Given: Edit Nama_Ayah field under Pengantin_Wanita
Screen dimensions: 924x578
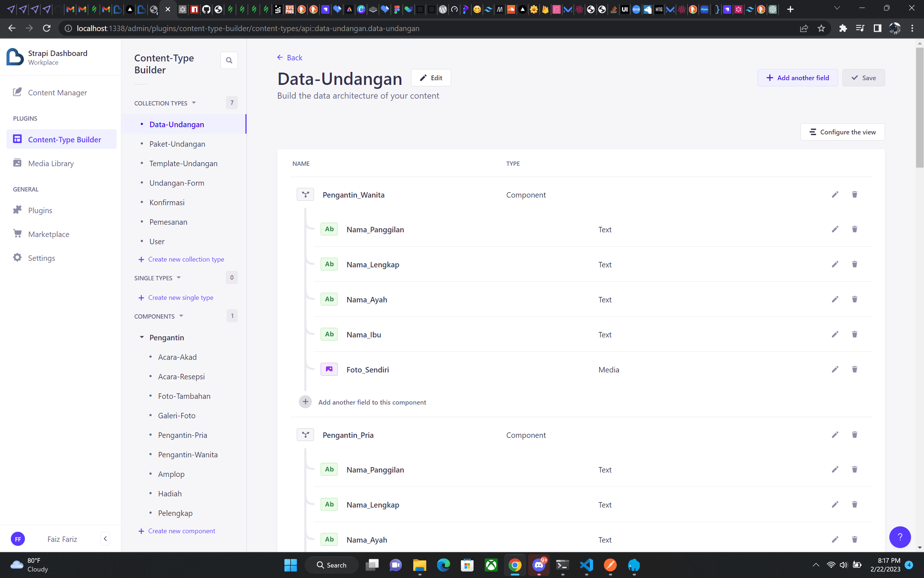Looking at the screenshot, I should [x=835, y=299].
